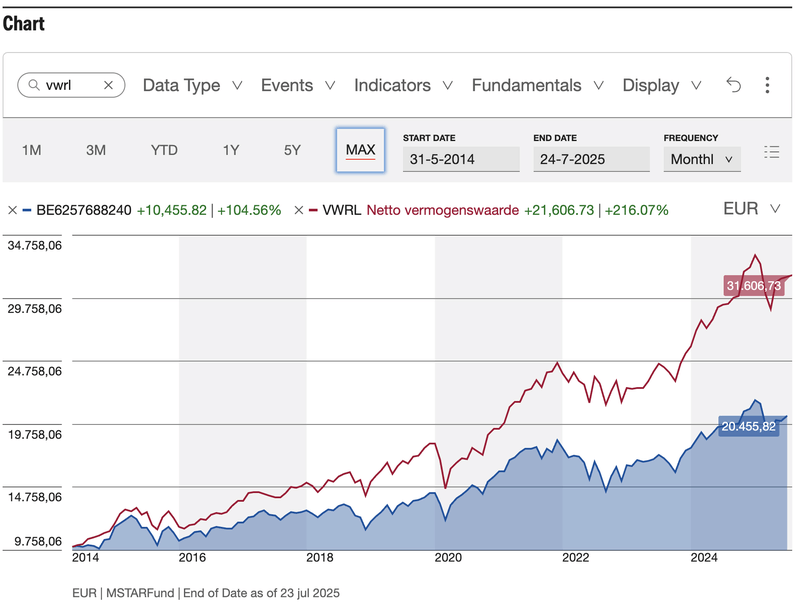This screenshot has height=605, width=800.
Task: Open the three-dot more options menu
Action: (767, 86)
